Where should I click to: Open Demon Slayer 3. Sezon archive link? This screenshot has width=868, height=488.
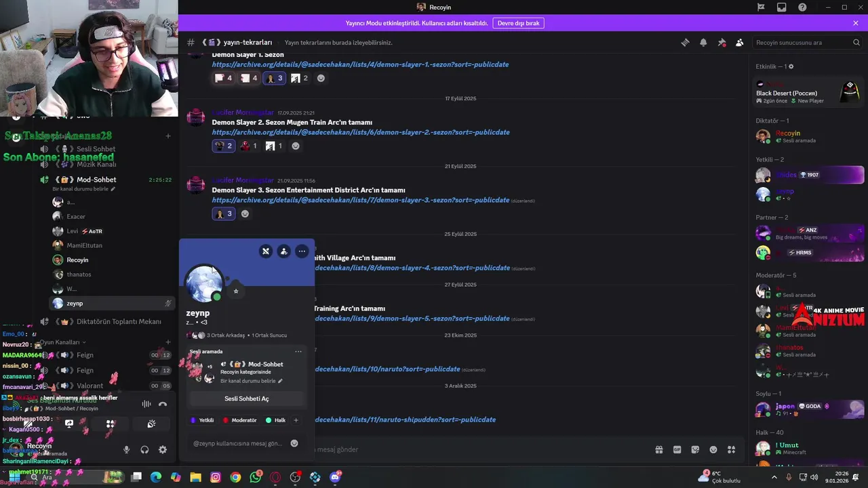pos(361,200)
